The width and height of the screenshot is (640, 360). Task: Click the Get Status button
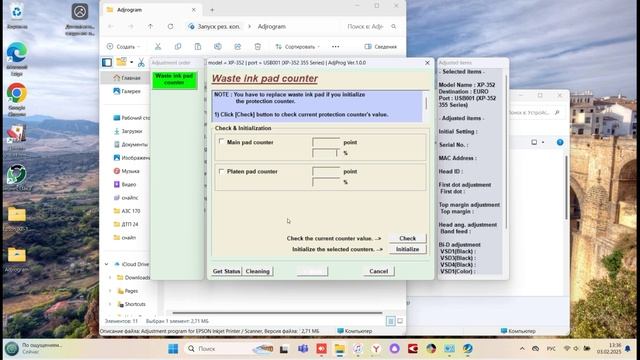[x=227, y=271]
